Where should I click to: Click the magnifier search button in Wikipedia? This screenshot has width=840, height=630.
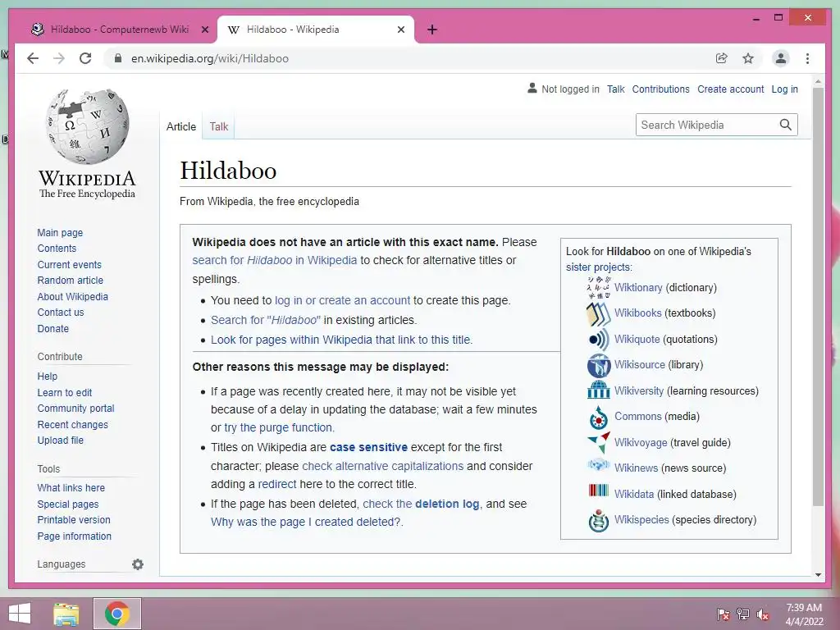coord(785,125)
